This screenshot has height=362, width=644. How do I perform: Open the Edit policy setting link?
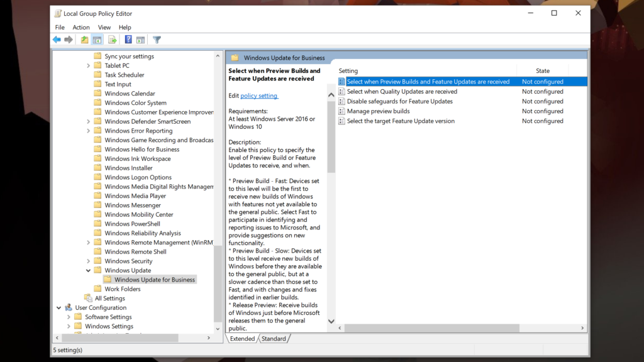click(x=259, y=96)
